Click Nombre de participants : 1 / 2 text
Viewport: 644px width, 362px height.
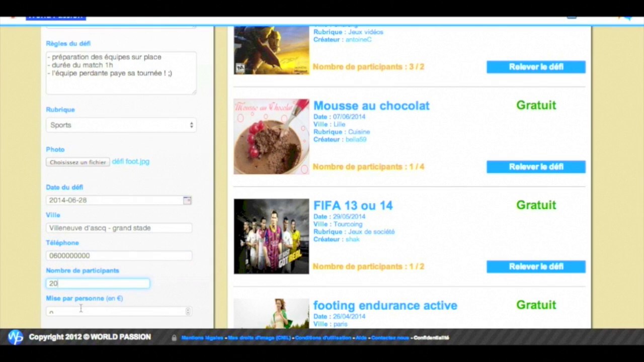pos(369,266)
